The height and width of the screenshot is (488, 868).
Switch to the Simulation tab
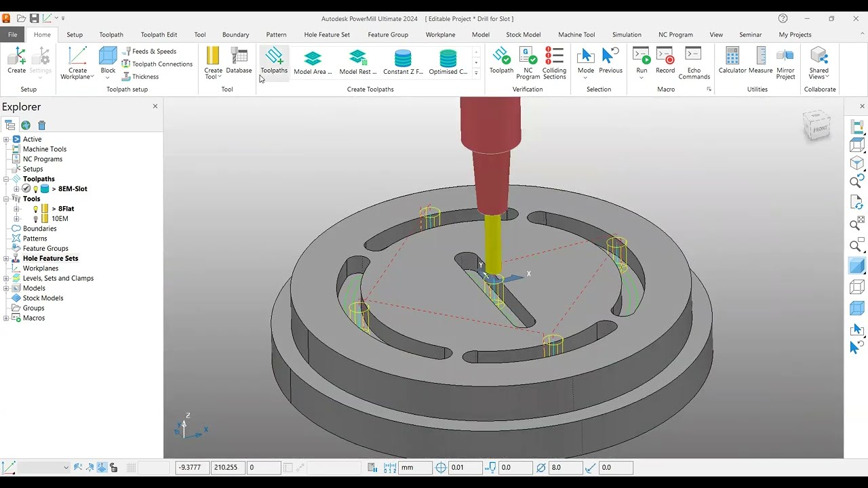(627, 35)
